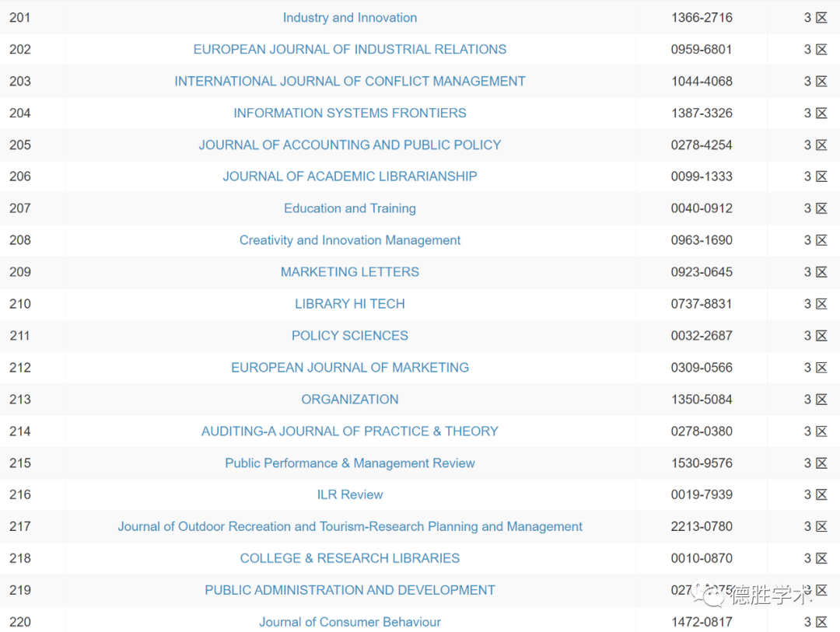Select row number 211

tap(19, 336)
